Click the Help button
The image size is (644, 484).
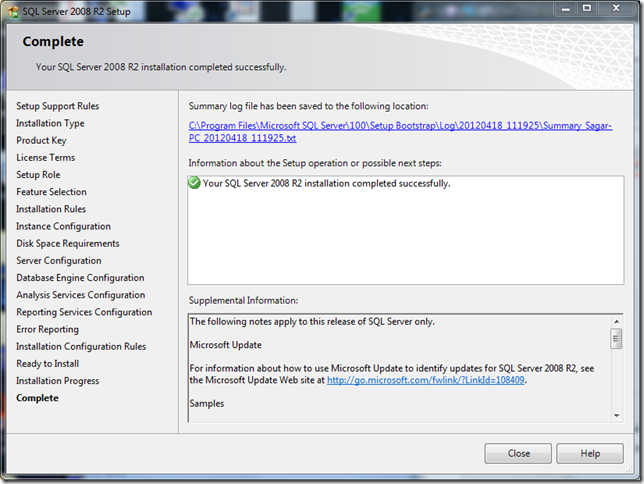590,453
